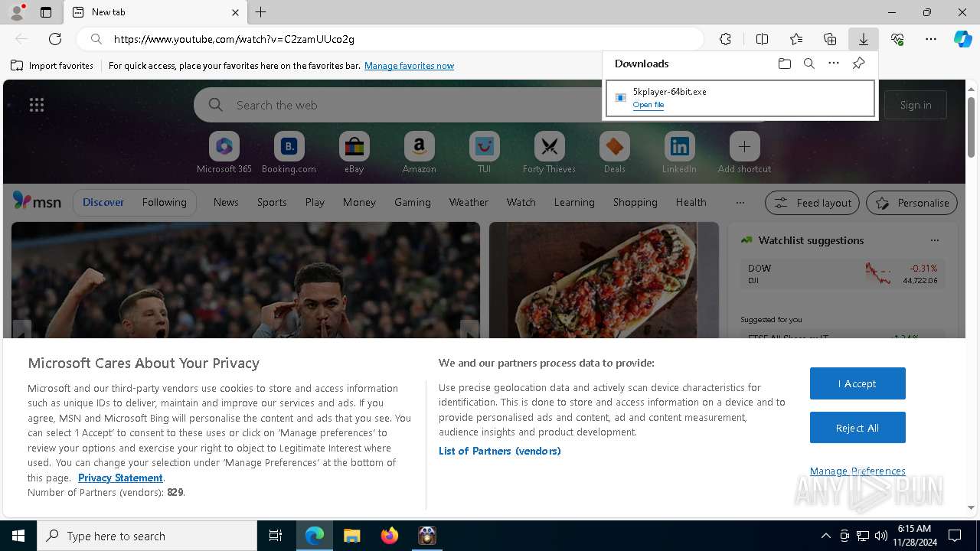Image resolution: width=980 pixels, height=551 pixels.
Task: Open the downloads folder icon
Action: (784, 64)
